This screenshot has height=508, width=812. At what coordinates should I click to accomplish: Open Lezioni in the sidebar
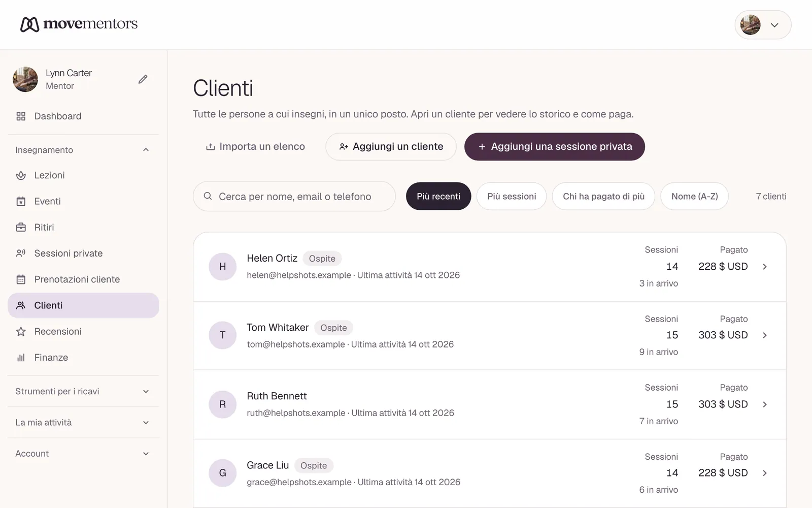tap(83, 175)
